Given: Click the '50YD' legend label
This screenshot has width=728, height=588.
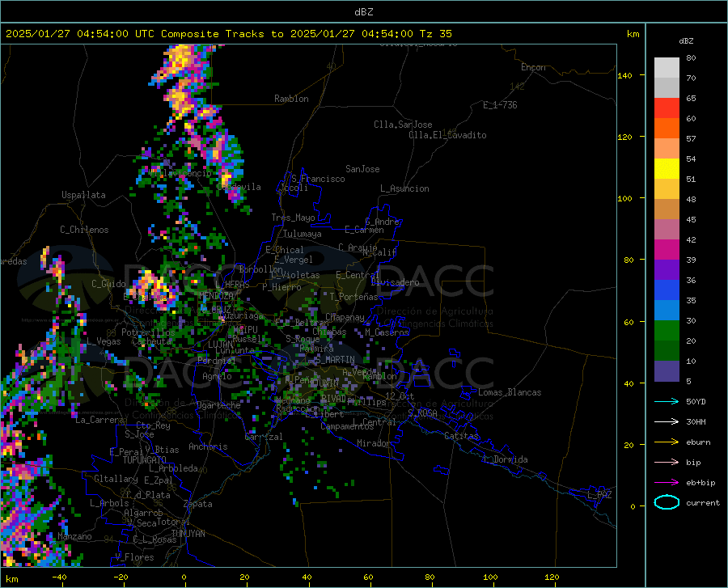Looking at the screenshot, I should tap(696, 401).
